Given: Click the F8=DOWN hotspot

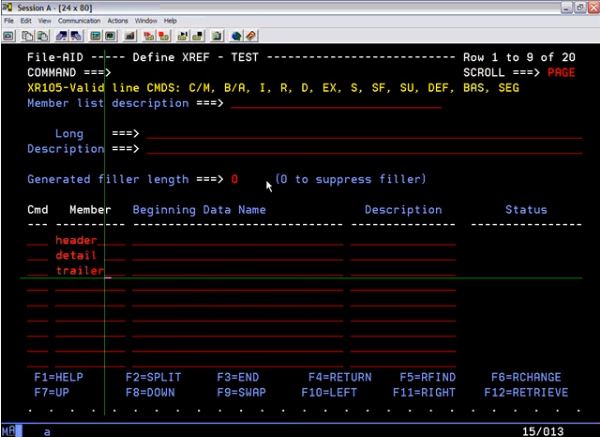Looking at the screenshot, I should point(150,393).
